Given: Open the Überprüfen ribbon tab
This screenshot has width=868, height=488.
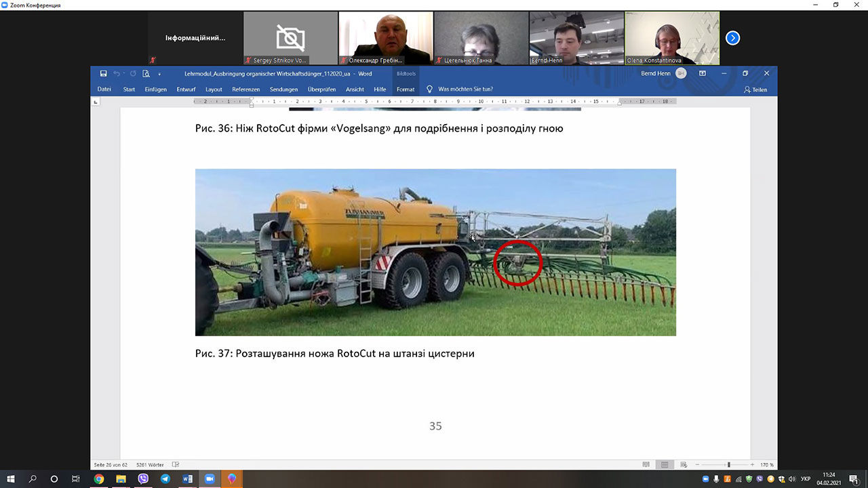Looking at the screenshot, I should pos(321,89).
